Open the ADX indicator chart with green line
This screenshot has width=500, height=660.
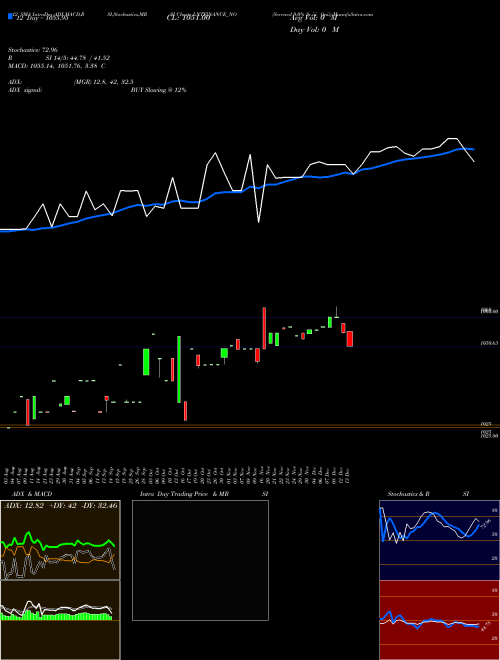60,540
